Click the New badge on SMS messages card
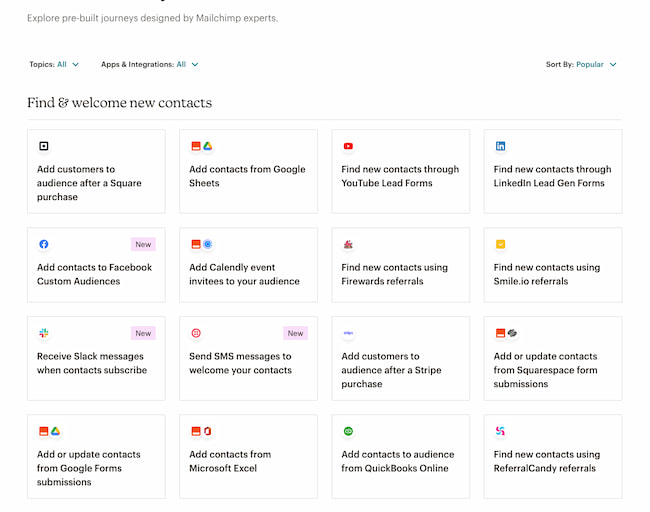This screenshot has width=650, height=512. [x=296, y=333]
